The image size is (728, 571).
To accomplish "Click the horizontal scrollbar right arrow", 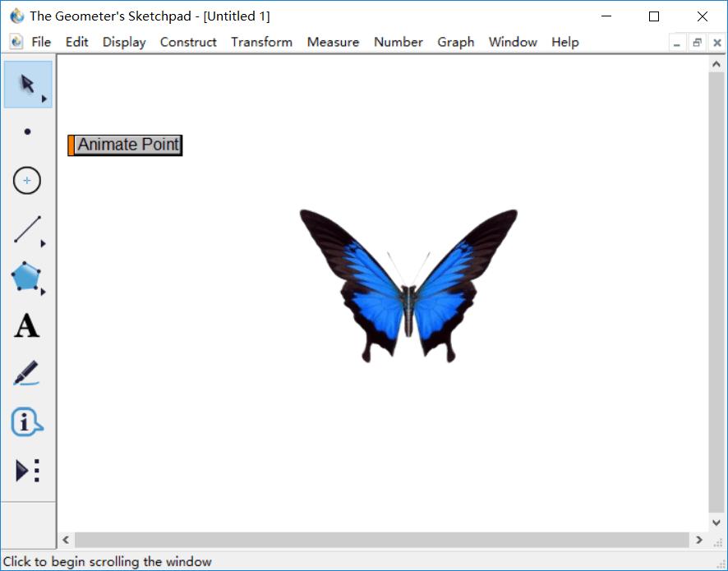I will (699, 540).
